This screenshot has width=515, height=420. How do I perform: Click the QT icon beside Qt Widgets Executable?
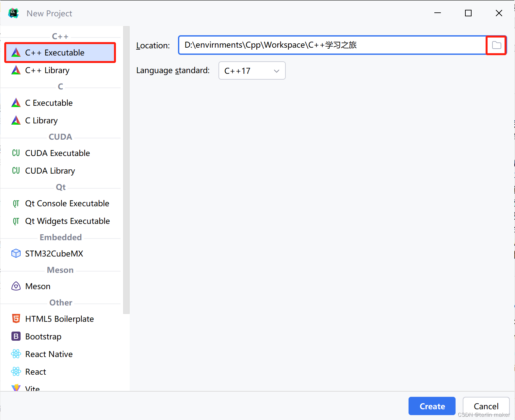point(16,221)
